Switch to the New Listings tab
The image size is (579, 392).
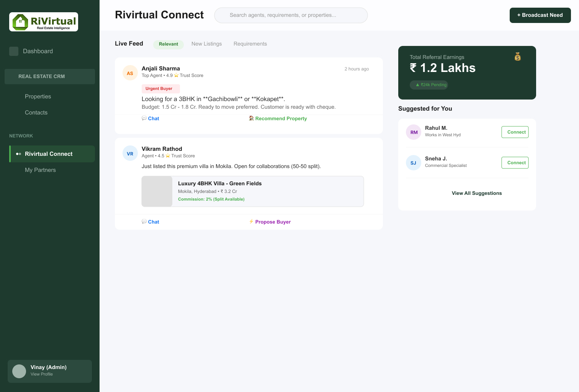pyautogui.click(x=207, y=44)
